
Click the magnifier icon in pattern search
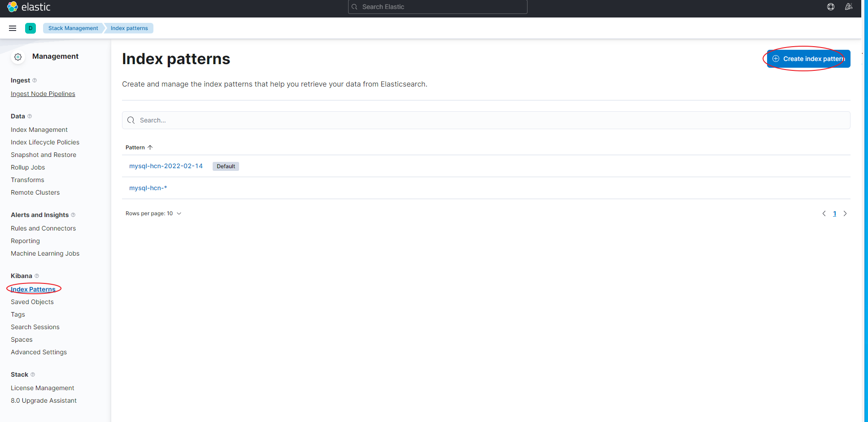click(131, 120)
